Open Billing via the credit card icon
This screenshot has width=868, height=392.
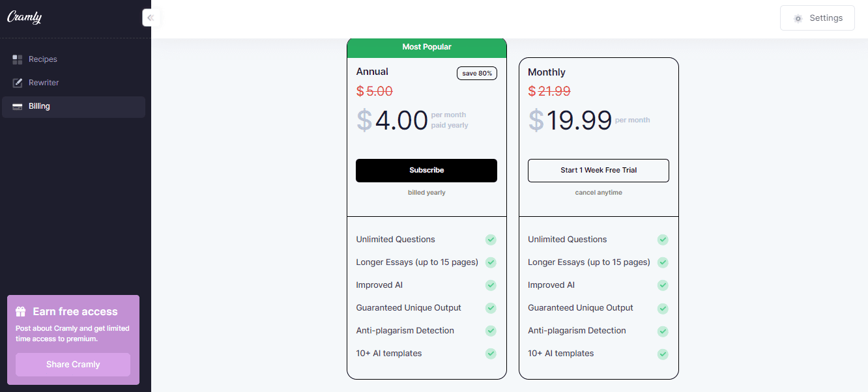[16, 105]
